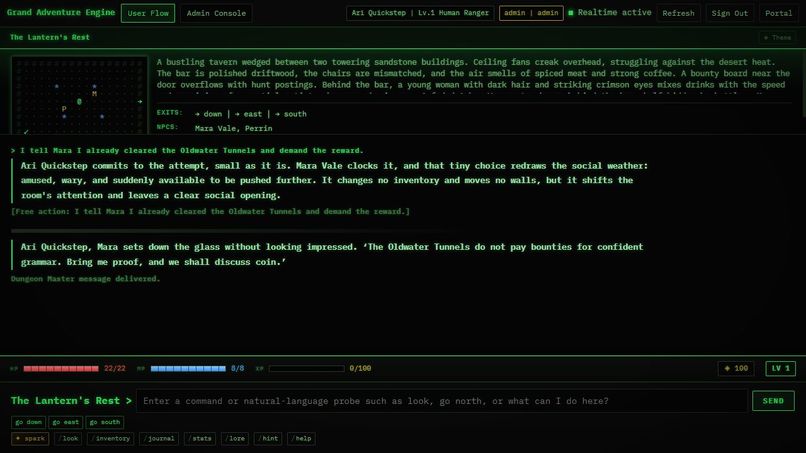
Task: Take the down exit link
Action: coord(209,114)
